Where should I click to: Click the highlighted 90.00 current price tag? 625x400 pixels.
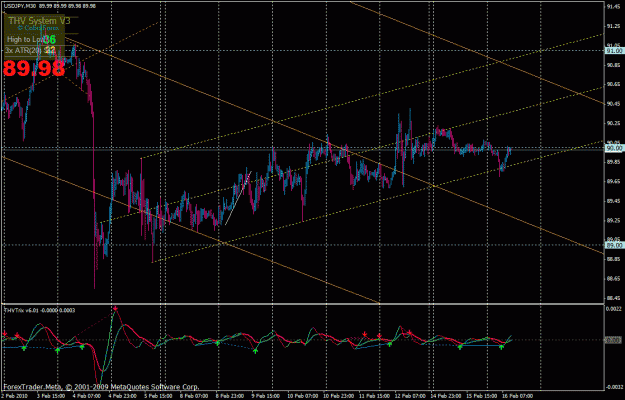pyautogui.click(x=613, y=148)
